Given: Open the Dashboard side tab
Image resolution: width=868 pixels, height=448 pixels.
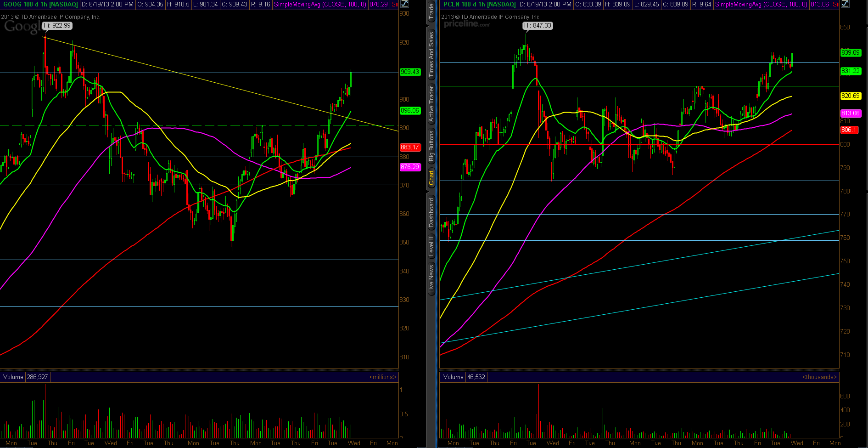Looking at the screenshot, I should point(431,212).
